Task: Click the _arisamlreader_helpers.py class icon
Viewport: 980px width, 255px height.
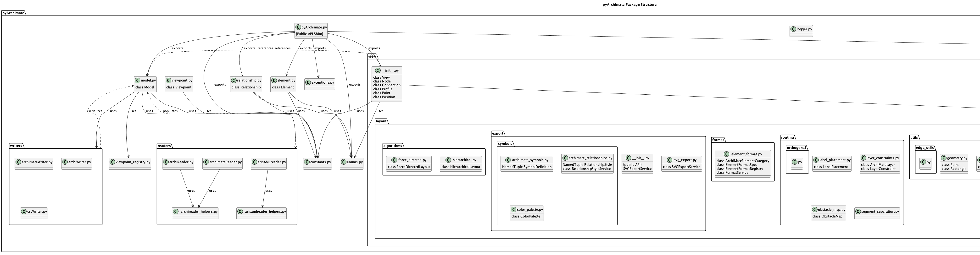Action: [x=240, y=212]
